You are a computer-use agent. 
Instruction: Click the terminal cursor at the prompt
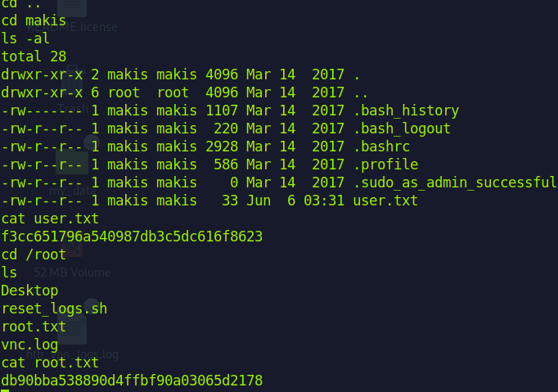(5, 390)
